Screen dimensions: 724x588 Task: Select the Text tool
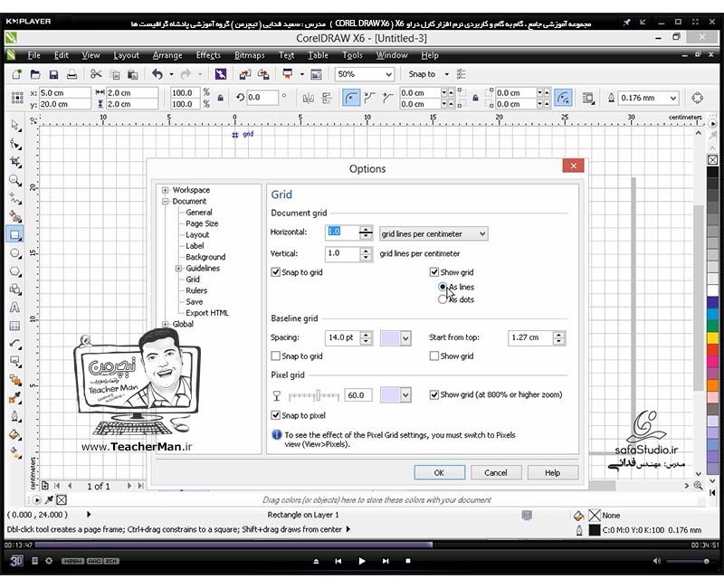click(x=15, y=308)
